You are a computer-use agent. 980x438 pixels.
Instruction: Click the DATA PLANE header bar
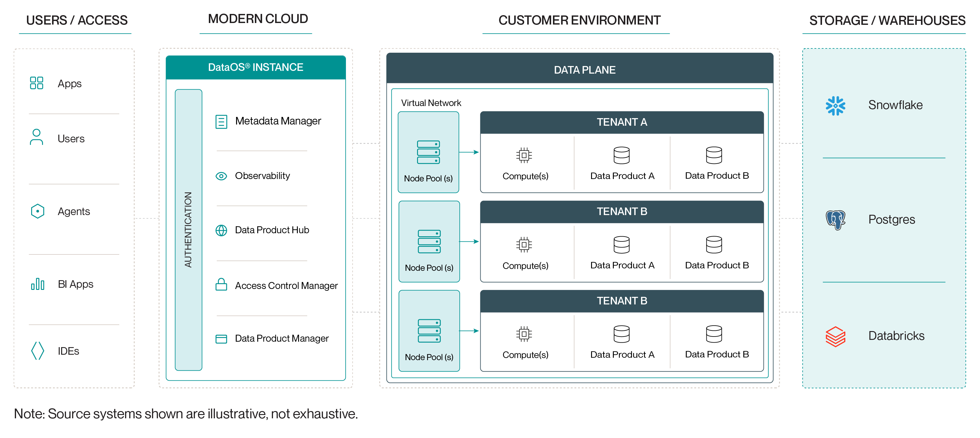(x=579, y=68)
